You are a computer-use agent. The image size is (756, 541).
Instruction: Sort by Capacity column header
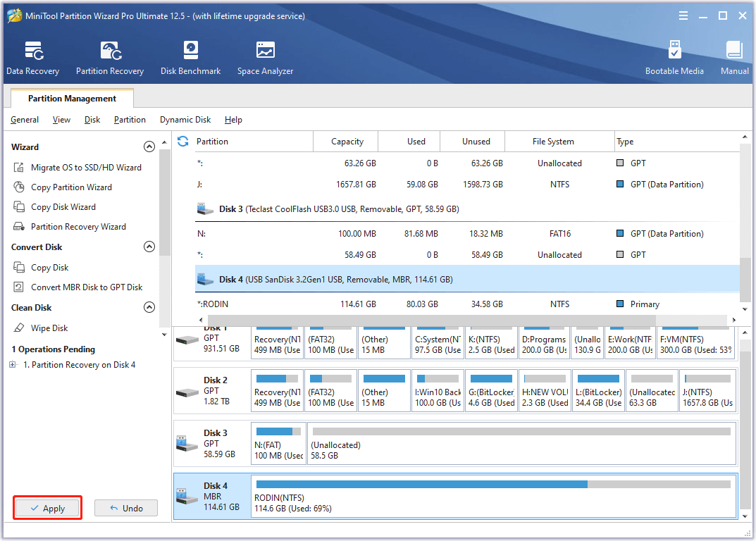click(347, 142)
